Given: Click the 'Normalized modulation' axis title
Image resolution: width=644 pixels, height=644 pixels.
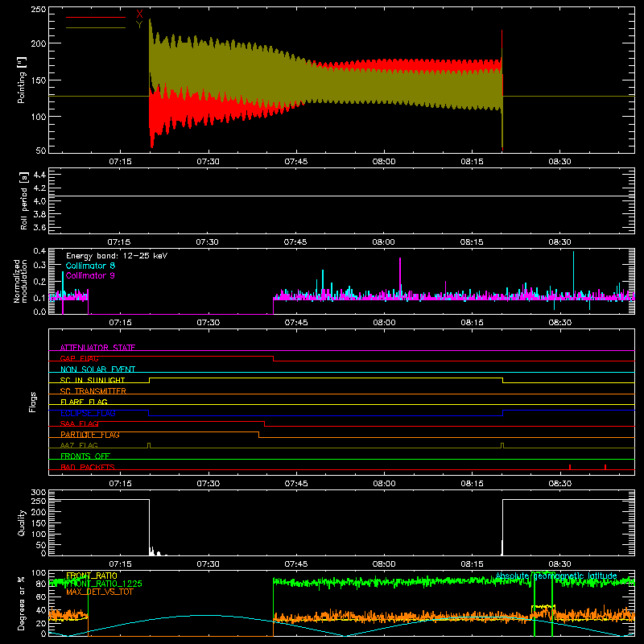Looking at the screenshot, I should [x=21, y=281].
